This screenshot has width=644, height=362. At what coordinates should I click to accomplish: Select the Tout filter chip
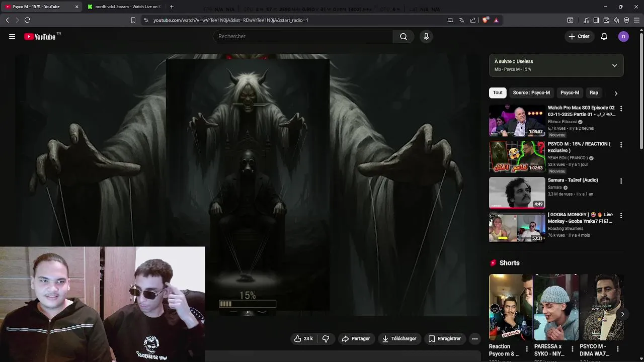(x=498, y=93)
